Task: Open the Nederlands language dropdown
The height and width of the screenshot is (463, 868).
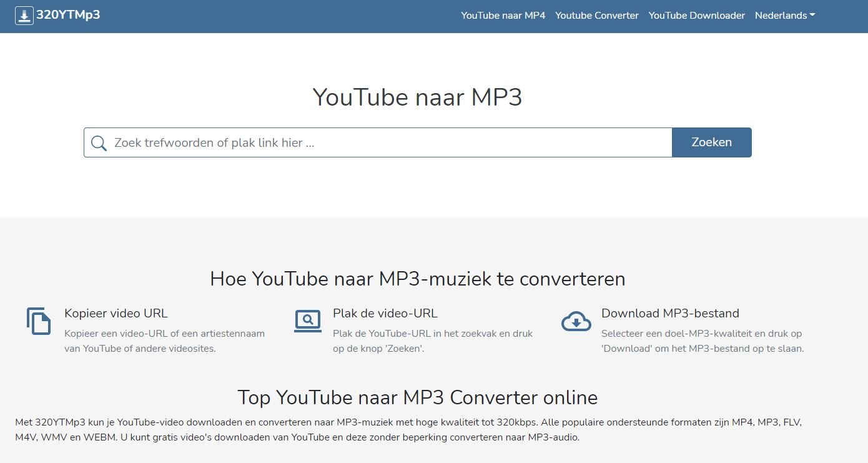Action: 784,15
